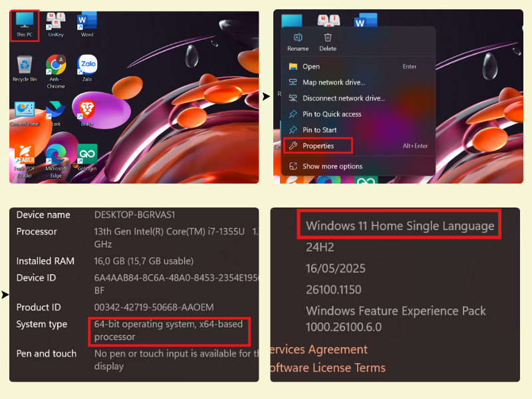This screenshot has width=532, height=399.
Task: Open the Anh - Chrome shortcut
Action: coord(56,72)
